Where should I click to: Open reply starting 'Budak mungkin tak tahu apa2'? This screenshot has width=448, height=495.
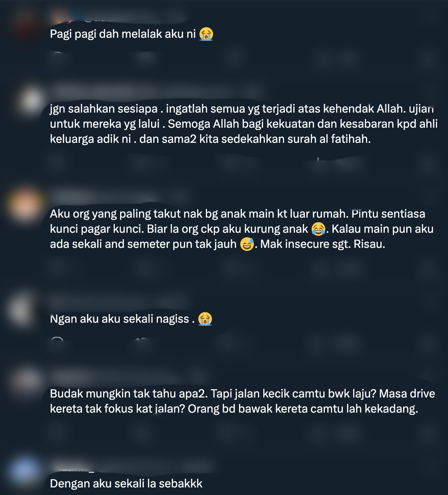[243, 401]
